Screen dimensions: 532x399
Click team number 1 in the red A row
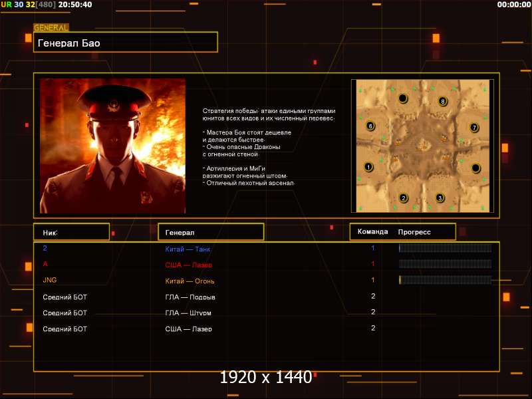point(373,263)
